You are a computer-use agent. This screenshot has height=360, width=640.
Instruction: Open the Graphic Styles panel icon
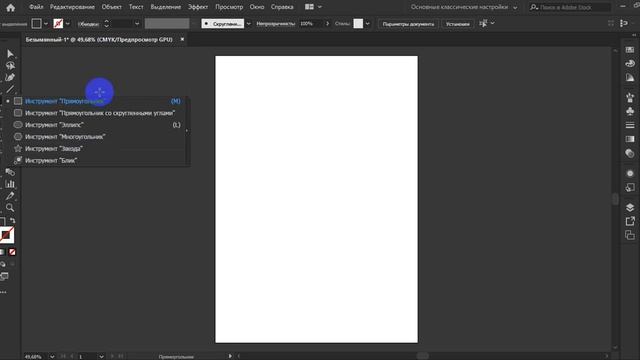tap(630, 187)
